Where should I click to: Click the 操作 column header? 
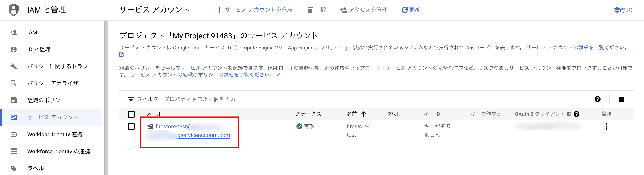tap(606, 114)
